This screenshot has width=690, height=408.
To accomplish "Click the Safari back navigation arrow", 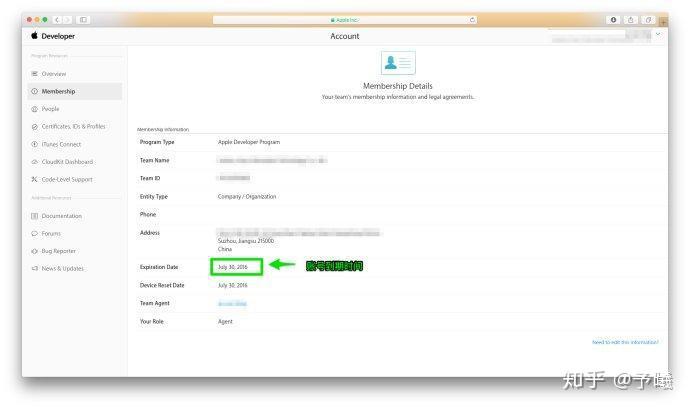I will 57,20.
